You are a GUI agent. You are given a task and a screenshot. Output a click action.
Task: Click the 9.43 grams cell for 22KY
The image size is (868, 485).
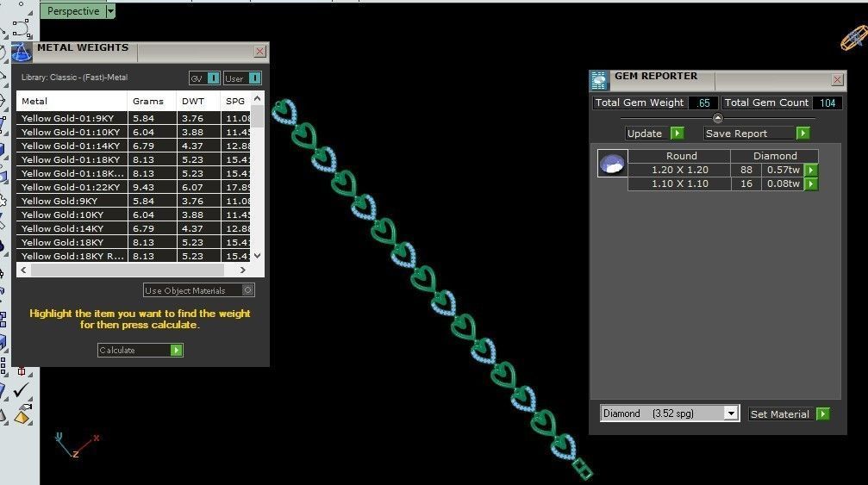pyautogui.click(x=153, y=187)
